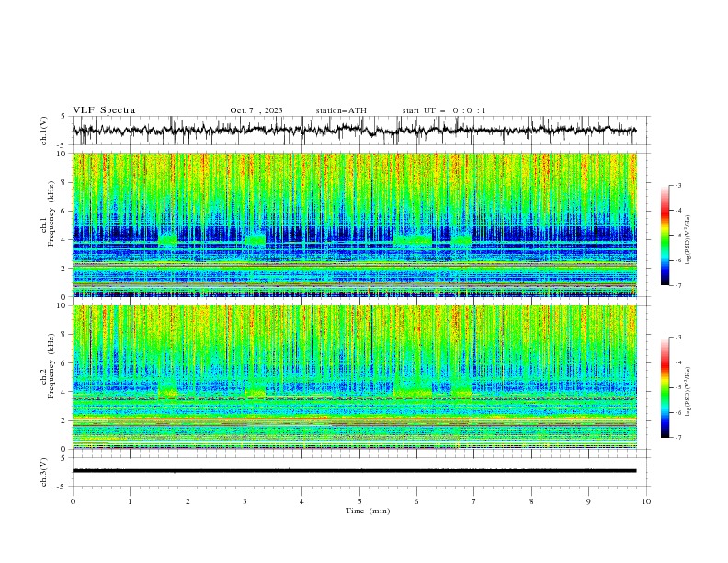
Task: Click the color bar beside the ch.2 spectrogram
Action: [x=665, y=387]
